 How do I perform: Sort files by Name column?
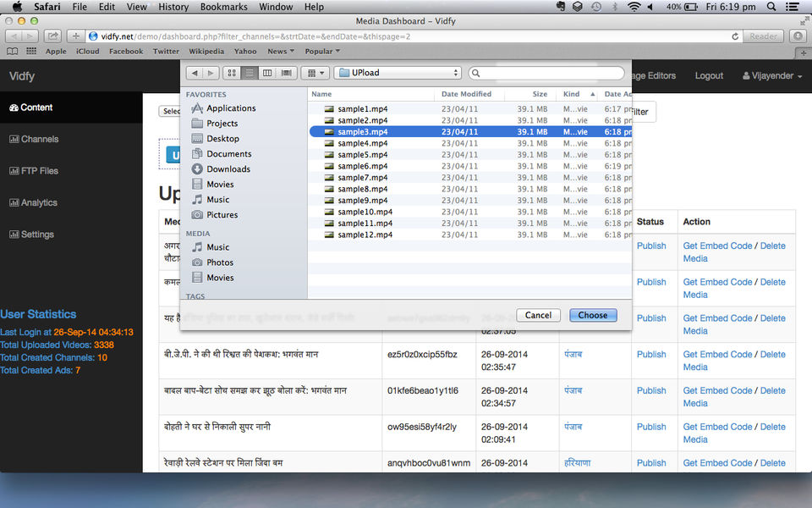tap(371, 94)
